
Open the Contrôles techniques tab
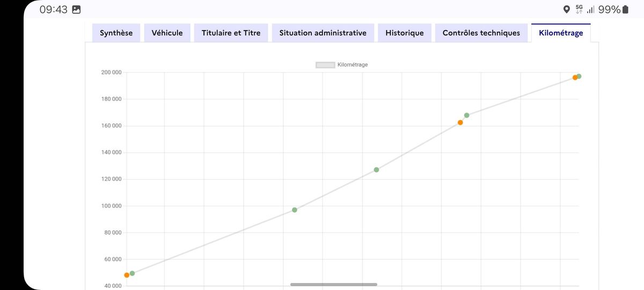coord(481,33)
